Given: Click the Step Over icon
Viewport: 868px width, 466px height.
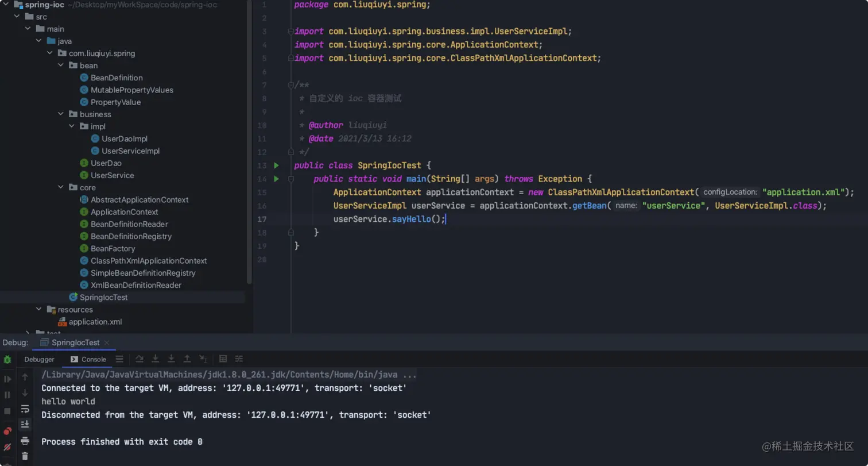Looking at the screenshot, I should 139,359.
